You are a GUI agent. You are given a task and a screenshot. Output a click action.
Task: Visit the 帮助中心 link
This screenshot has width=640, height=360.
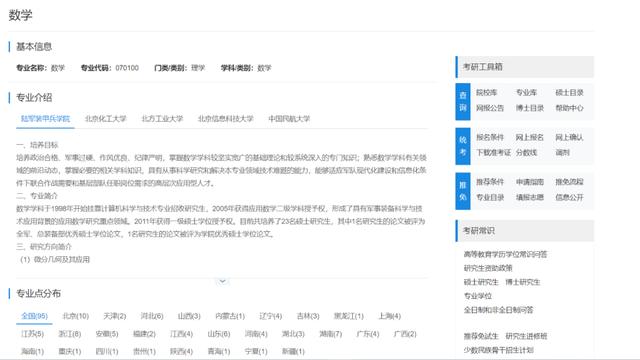[x=569, y=108]
